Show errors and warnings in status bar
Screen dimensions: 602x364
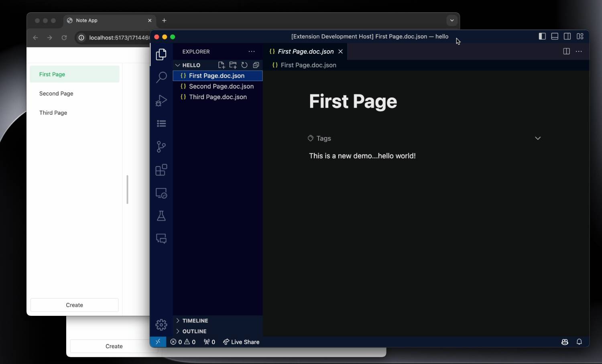tap(183, 342)
